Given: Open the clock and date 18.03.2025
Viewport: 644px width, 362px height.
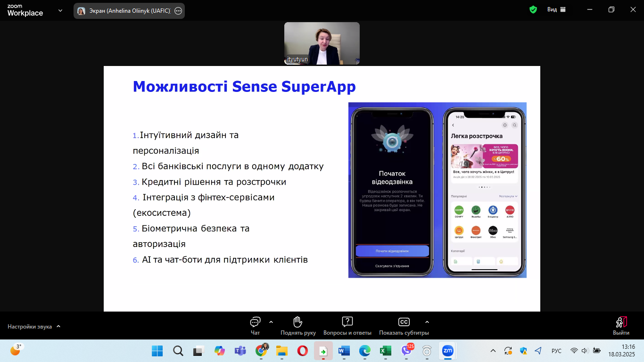Looking at the screenshot, I should pyautogui.click(x=621, y=351).
